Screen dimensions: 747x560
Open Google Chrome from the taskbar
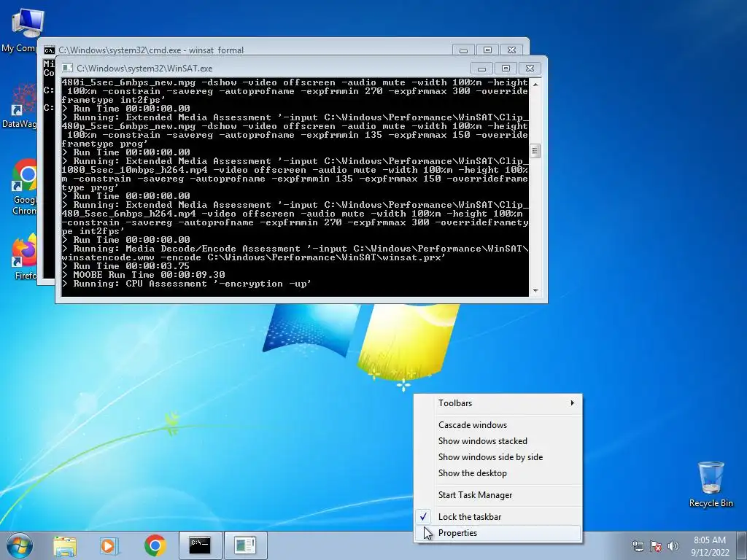point(155,545)
